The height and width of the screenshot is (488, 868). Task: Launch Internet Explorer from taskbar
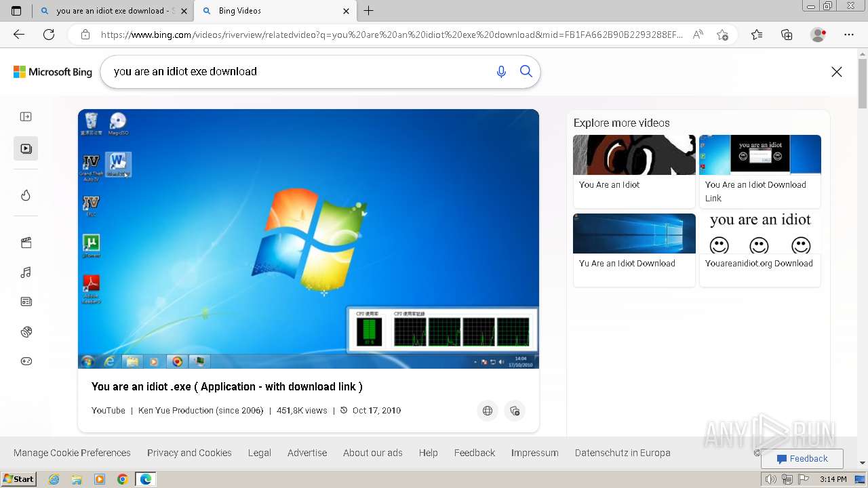[x=54, y=479]
